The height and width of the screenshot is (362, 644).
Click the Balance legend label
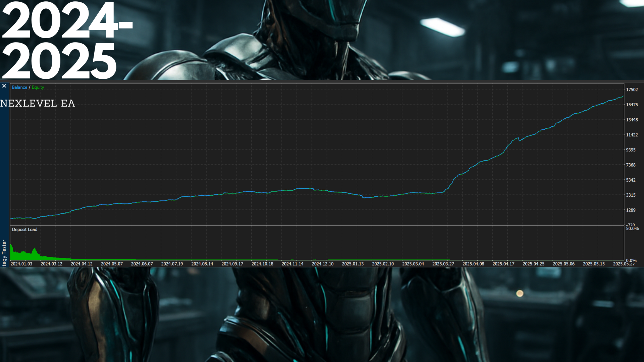click(x=19, y=87)
